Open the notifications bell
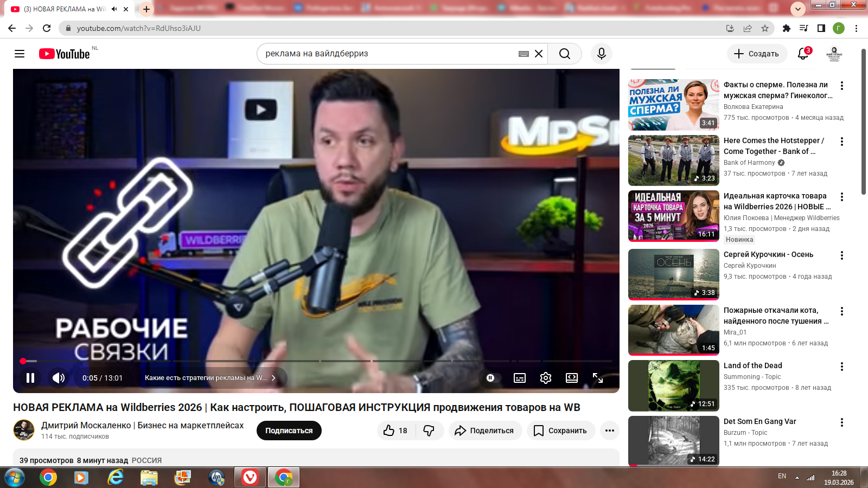This screenshot has width=868, height=488. [x=803, y=54]
